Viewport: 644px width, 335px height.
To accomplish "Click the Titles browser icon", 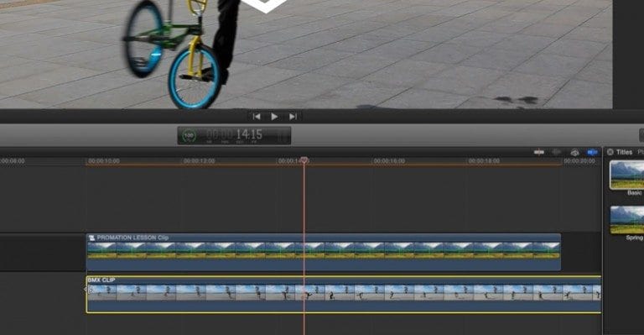I will click(610, 152).
